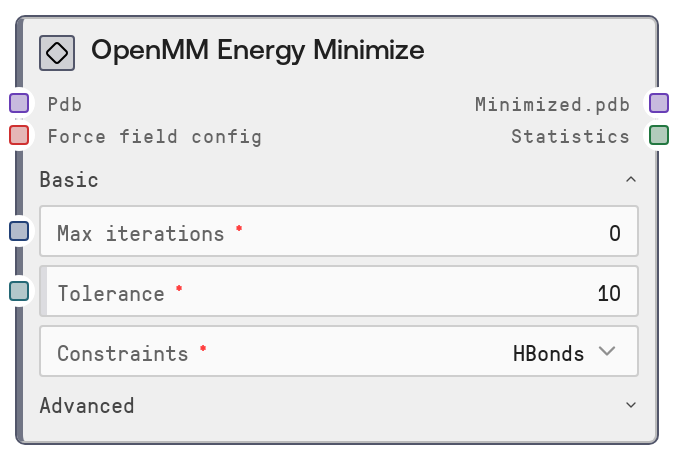Click the Tolerance value showing 10
Image resolution: width=674 pixels, height=460 pixels.
click(x=609, y=294)
